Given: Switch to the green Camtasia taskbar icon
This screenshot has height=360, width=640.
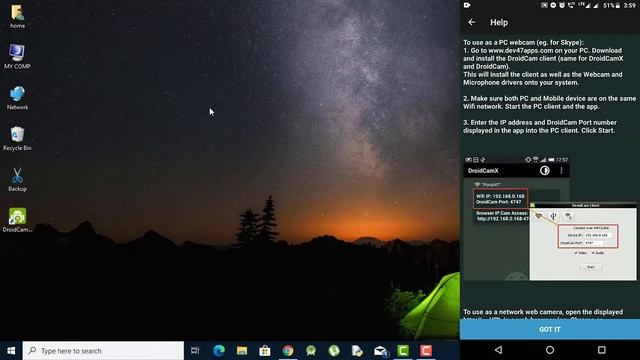Looking at the screenshot, I should (x=403, y=351).
